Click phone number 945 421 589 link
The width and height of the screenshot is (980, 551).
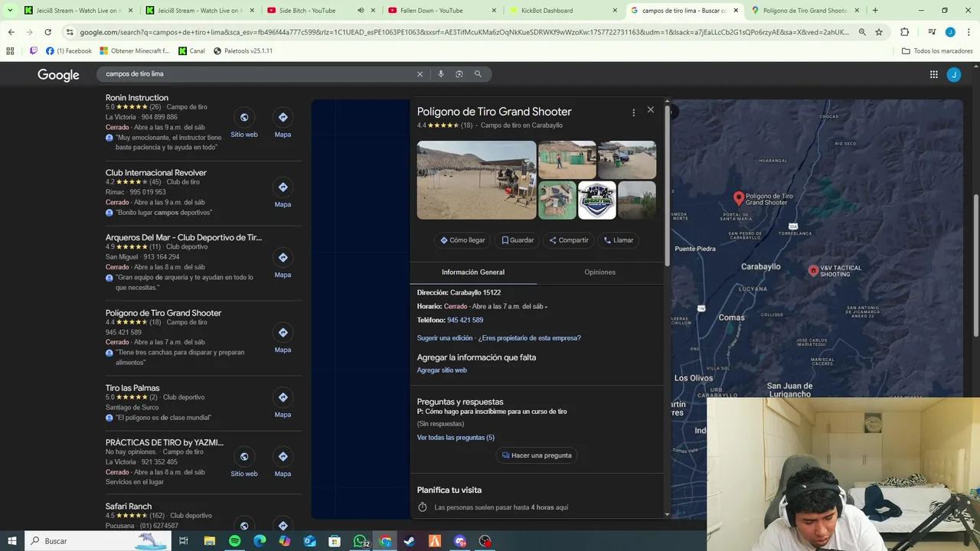click(x=465, y=321)
